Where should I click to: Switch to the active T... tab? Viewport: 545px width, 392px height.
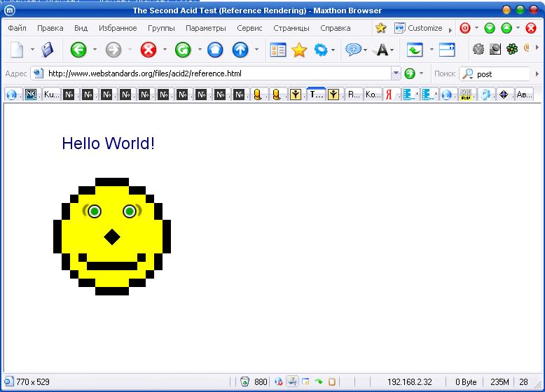(317, 94)
